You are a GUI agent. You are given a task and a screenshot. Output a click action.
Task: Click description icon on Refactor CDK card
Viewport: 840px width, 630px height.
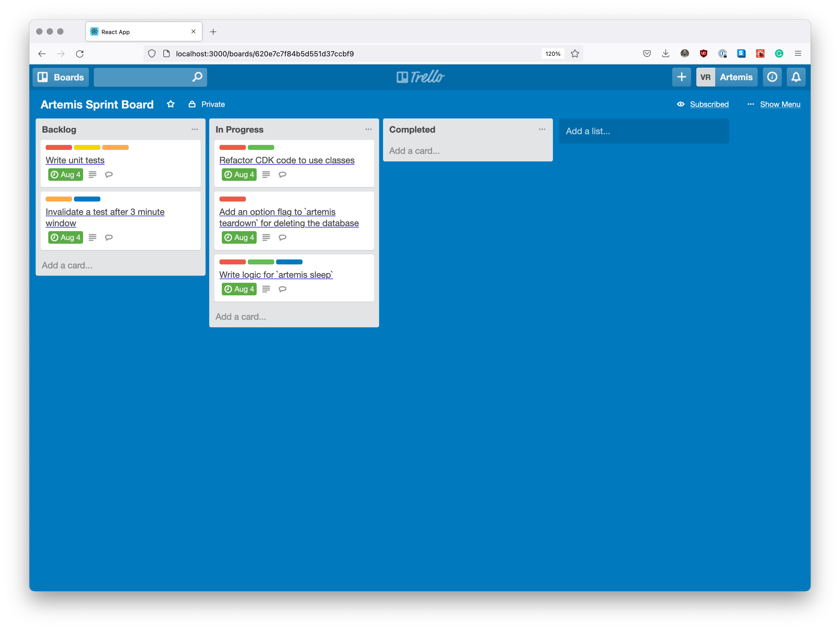(x=266, y=175)
